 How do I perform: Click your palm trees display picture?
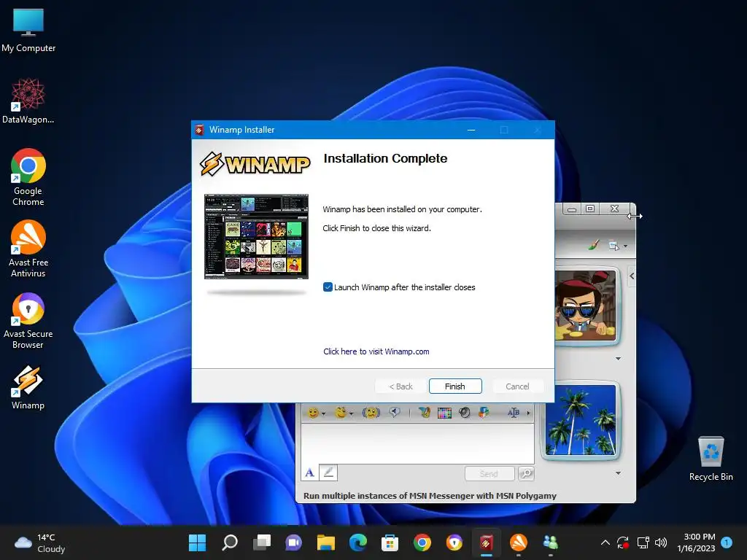point(581,420)
